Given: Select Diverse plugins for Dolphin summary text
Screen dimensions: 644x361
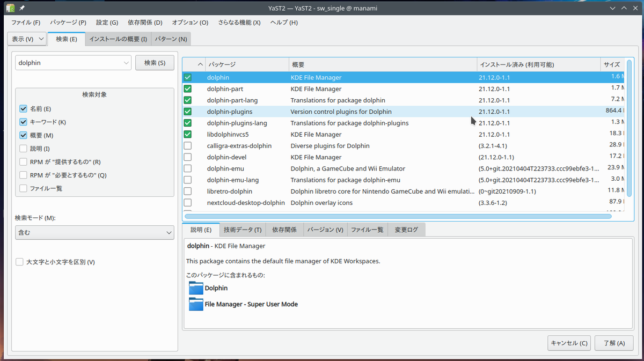Looking at the screenshot, I should [330, 146].
